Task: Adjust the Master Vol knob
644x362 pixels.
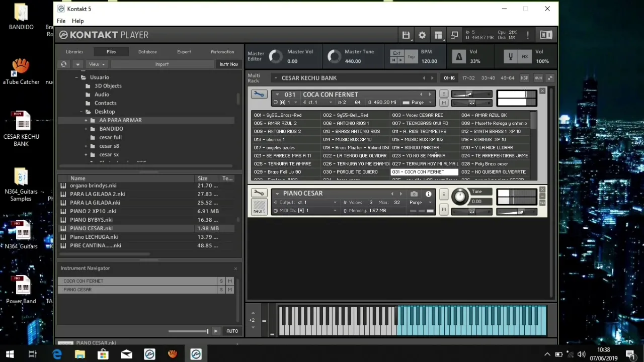Action: coord(276,56)
